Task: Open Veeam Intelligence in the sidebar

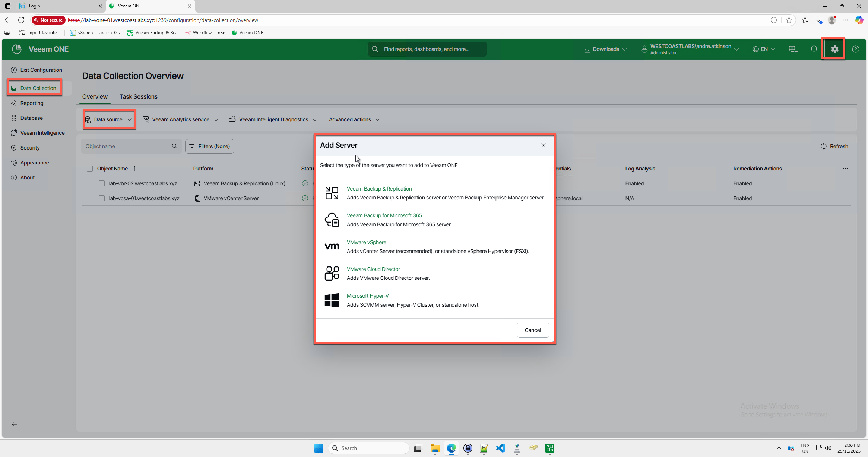Action: [42, 133]
